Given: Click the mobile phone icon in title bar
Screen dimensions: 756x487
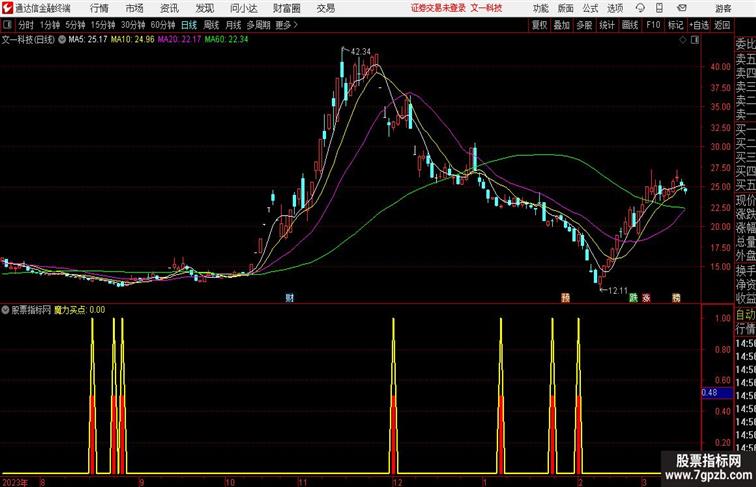Looking at the screenshot, I should 660,8.
